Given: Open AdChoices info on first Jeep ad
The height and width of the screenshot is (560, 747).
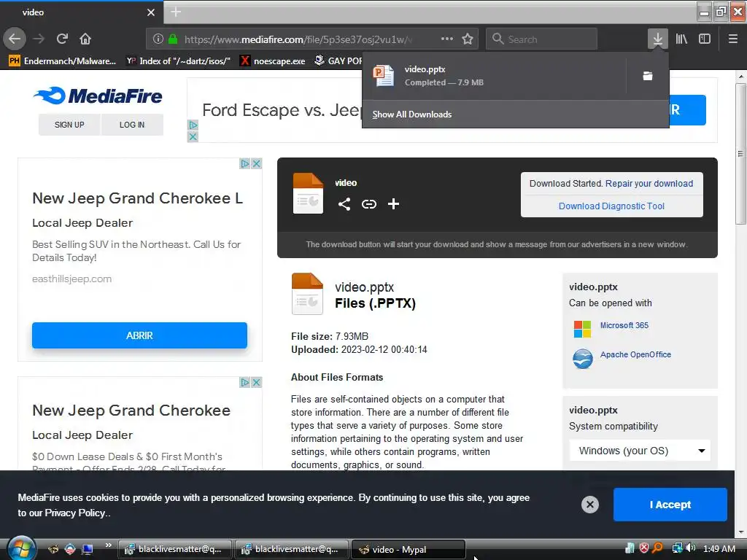Looking at the screenshot, I should coord(245,164).
